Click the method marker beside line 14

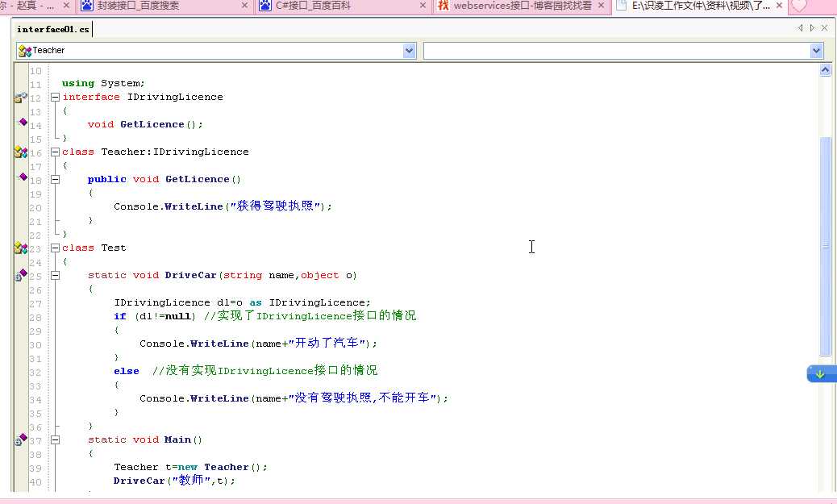(x=23, y=123)
